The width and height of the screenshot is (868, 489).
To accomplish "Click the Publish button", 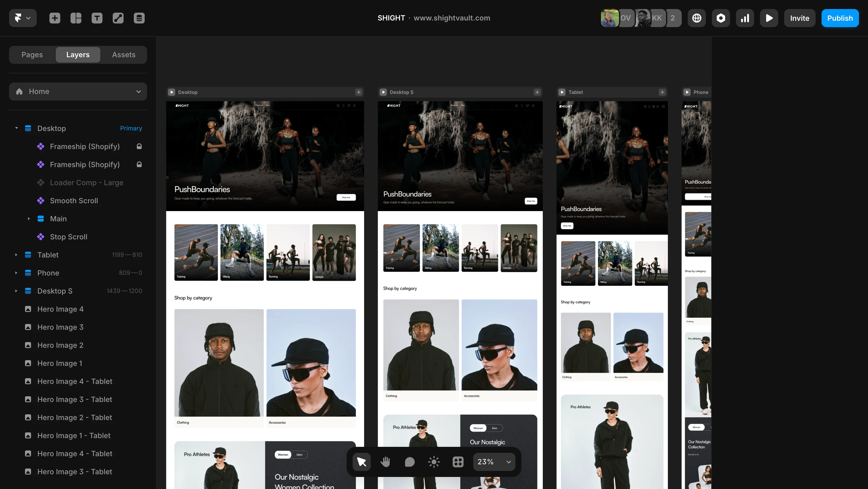I will (x=840, y=18).
